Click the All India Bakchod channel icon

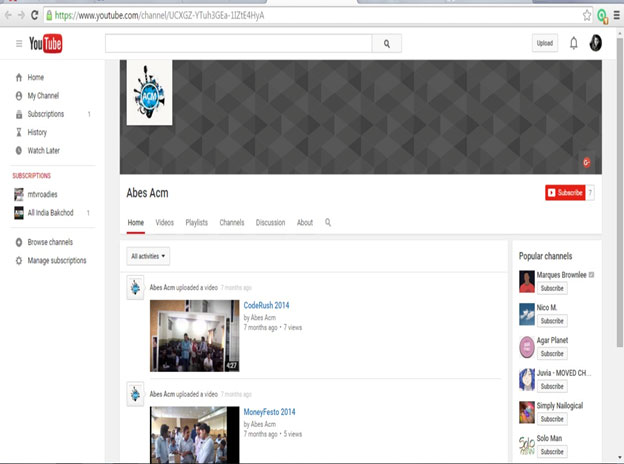click(x=19, y=213)
